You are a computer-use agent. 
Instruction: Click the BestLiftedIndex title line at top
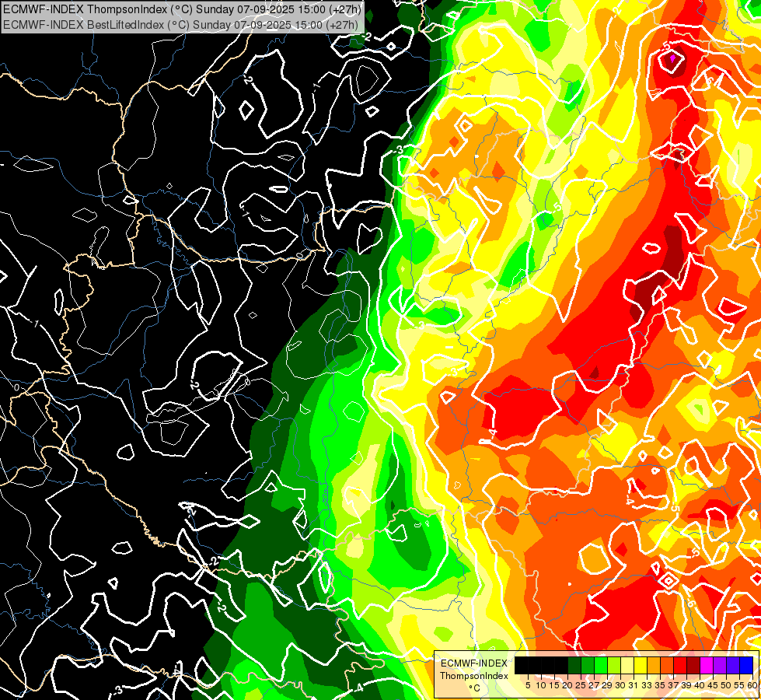click(180, 24)
